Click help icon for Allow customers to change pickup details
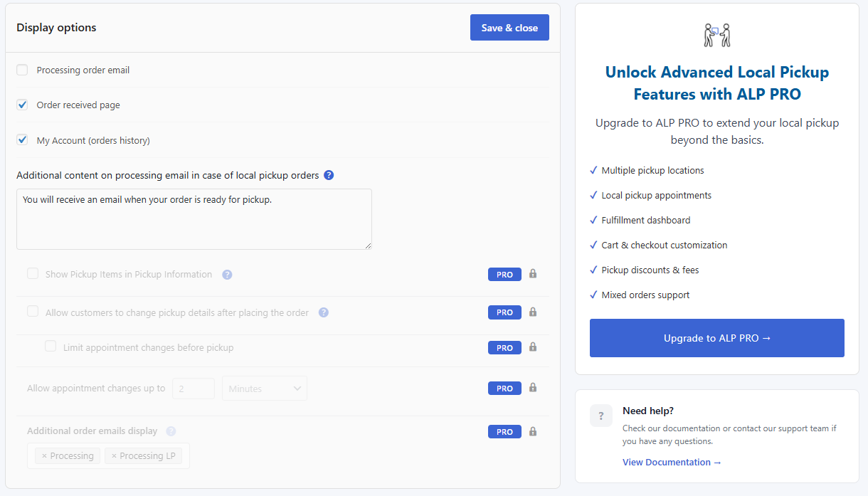This screenshot has height=496, width=868. point(324,312)
